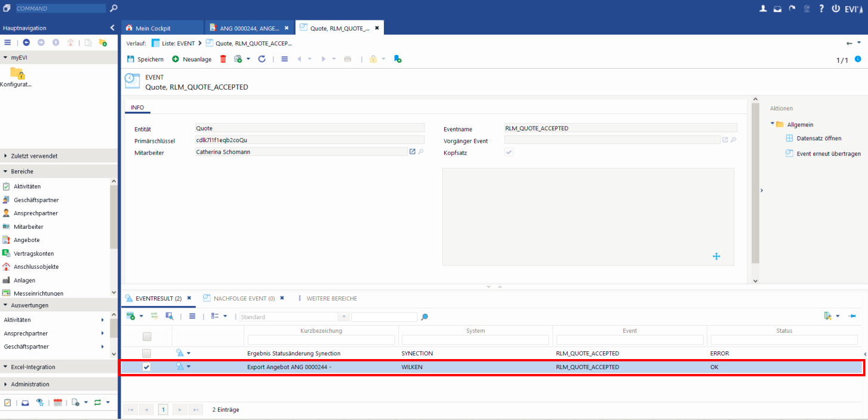Toggle the select-all checkbox in table header
This screenshot has height=420, width=868.
click(146, 336)
